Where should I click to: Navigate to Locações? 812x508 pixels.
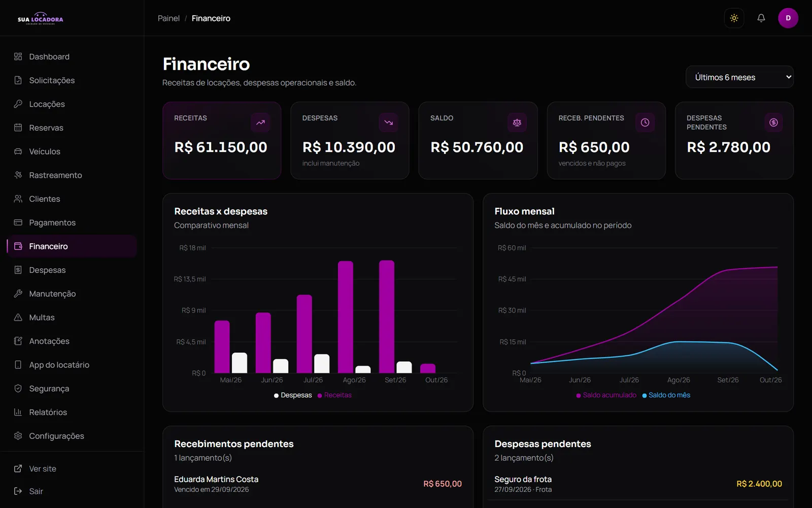click(x=72, y=104)
